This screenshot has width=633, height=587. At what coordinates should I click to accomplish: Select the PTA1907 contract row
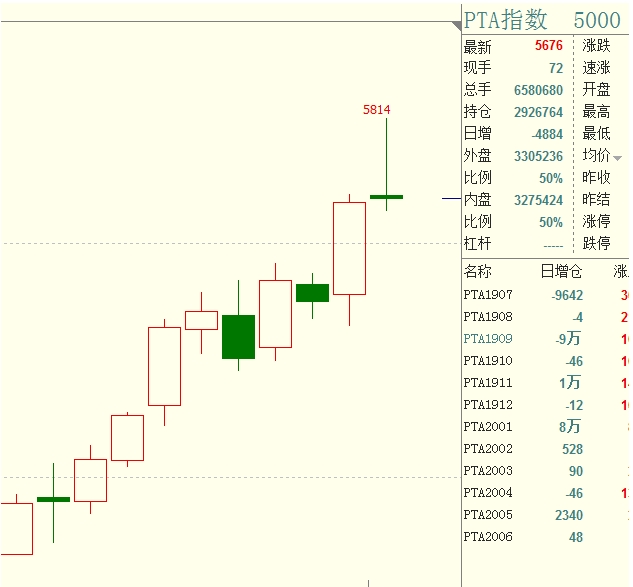(488, 295)
